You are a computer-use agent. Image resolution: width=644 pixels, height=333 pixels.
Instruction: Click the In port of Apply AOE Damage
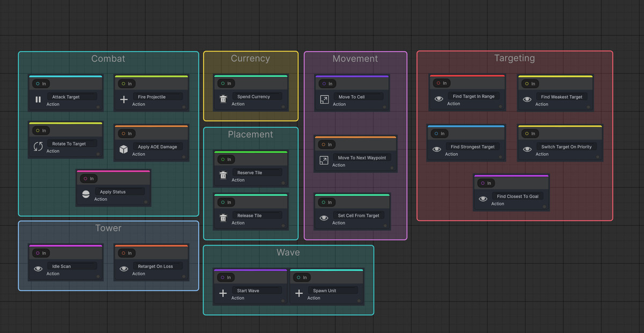[x=126, y=134]
